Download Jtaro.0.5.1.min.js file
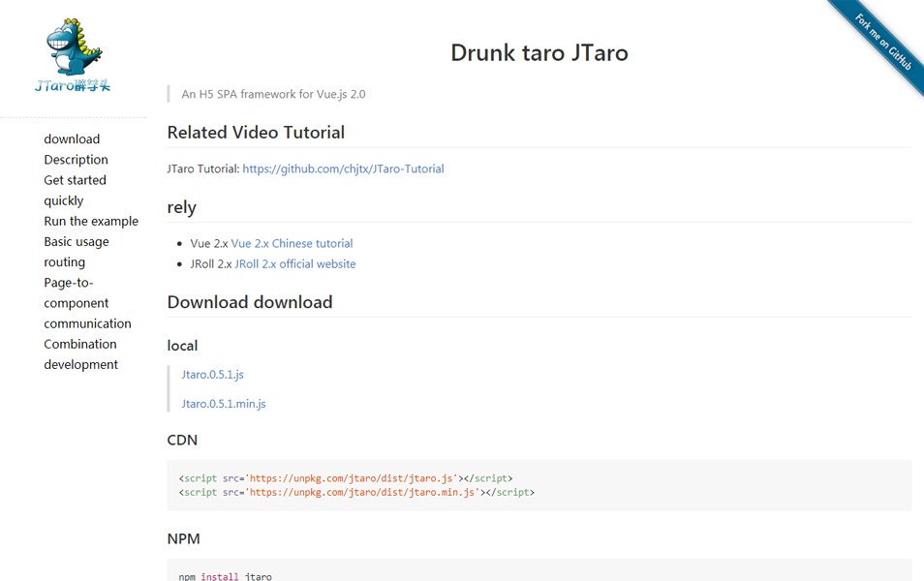 [224, 404]
